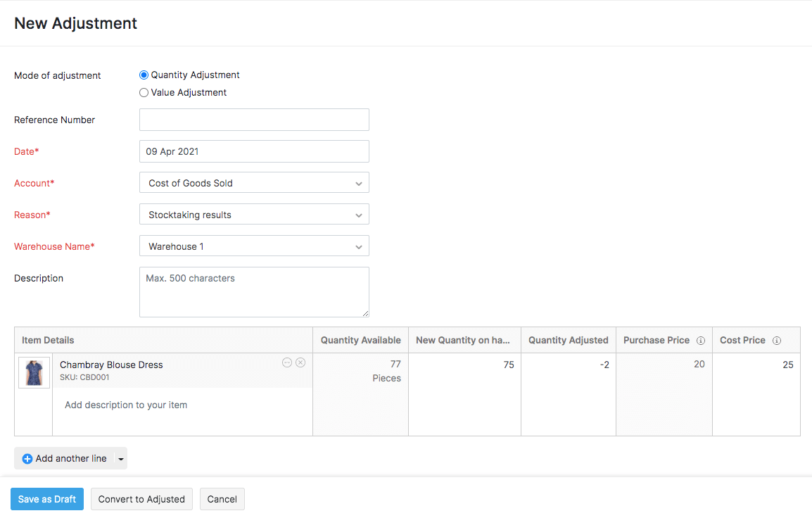
Task: Open the Account dropdown arrow
Action: point(360,182)
